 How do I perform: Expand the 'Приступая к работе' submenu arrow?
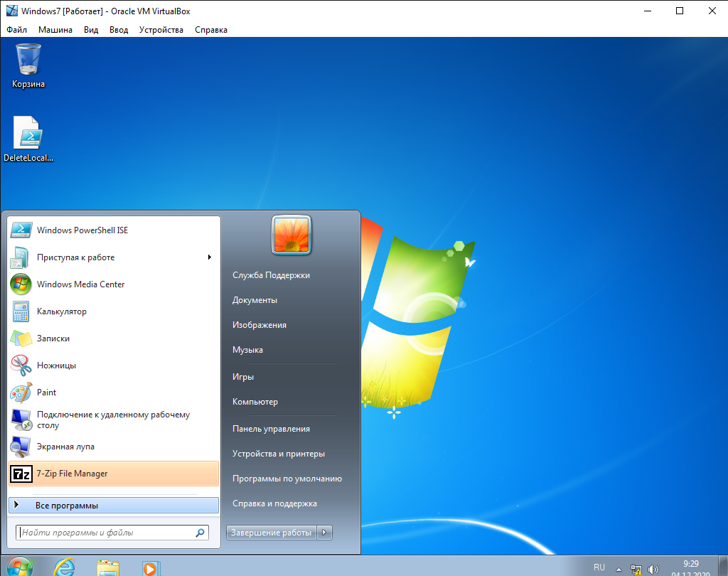210,257
